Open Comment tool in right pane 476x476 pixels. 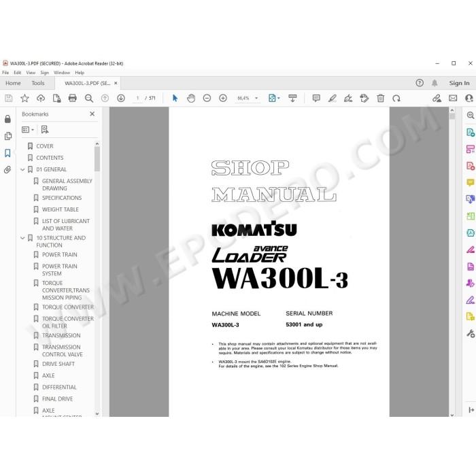(471, 182)
